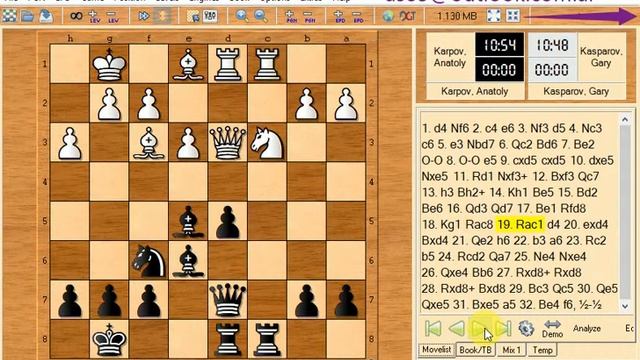Click the minus PGN toolbar icon
The image size is (640, 360).
[x=310, y=16]
